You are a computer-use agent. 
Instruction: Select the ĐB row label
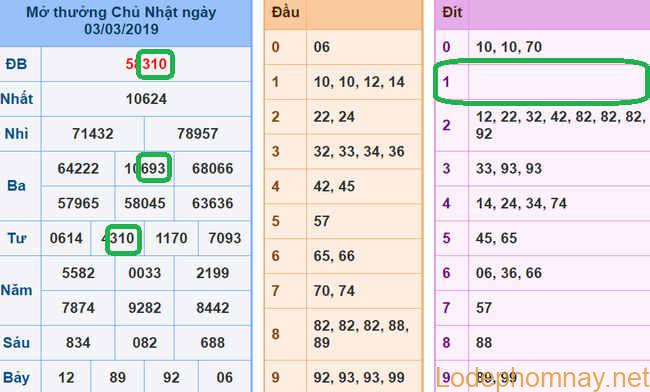coord(17,64)
